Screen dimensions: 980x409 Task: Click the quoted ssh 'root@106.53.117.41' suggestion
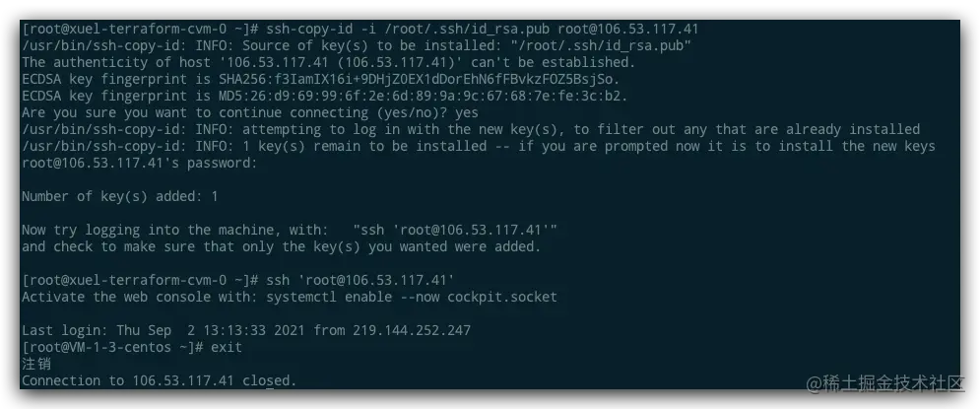coord(455,231)
